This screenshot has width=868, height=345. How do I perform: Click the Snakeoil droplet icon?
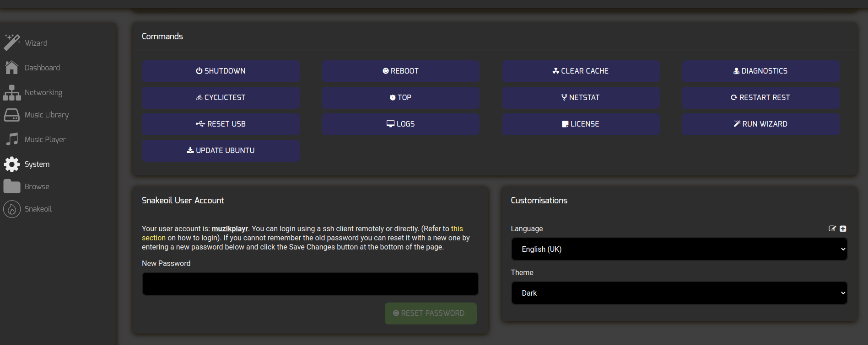point(12,209)
